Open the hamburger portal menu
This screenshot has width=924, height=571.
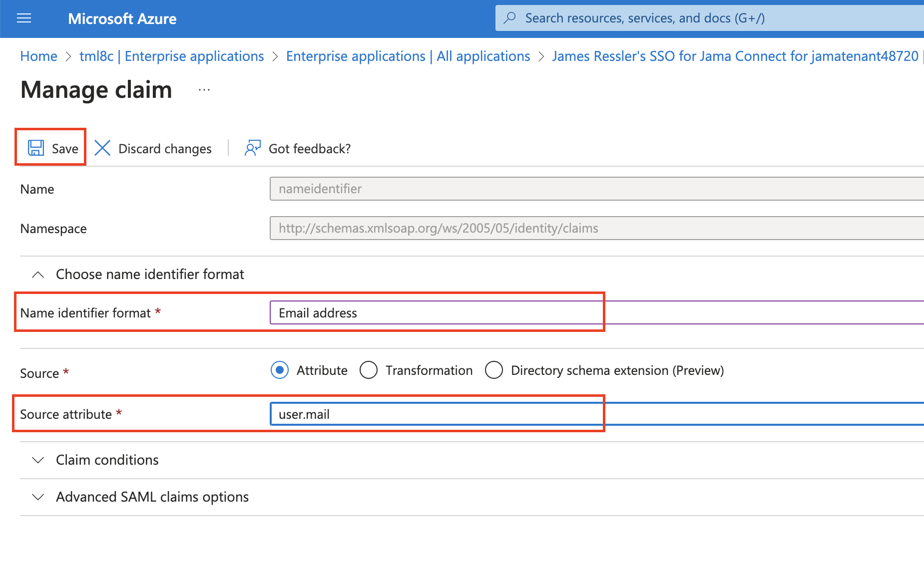(x=24, y=18)
